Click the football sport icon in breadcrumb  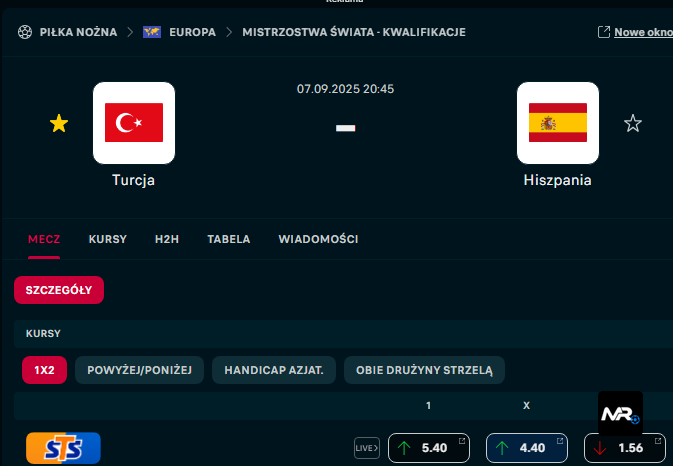24,32
